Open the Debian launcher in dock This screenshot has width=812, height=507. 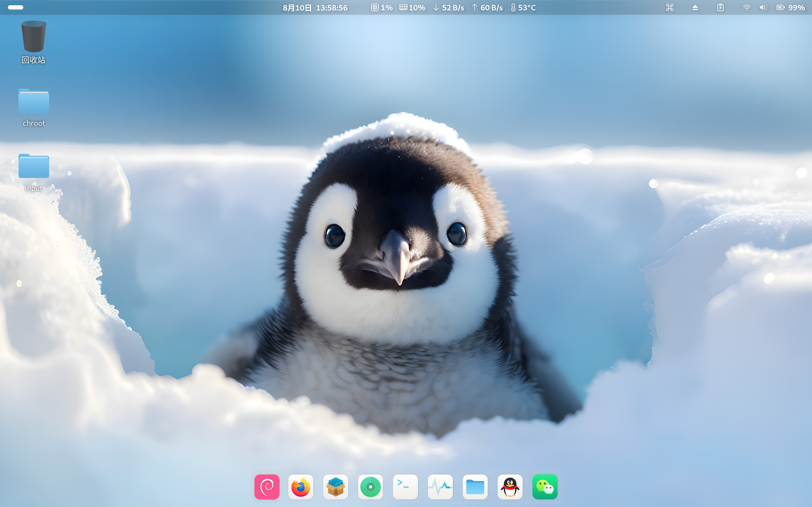pos(267,487)
